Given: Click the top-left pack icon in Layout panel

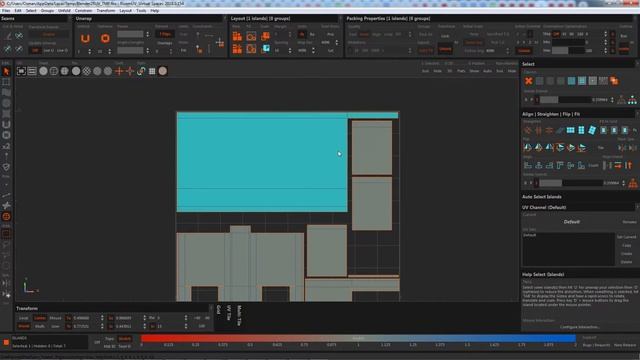Looking at the screenshot, I should tap(237, 36).
